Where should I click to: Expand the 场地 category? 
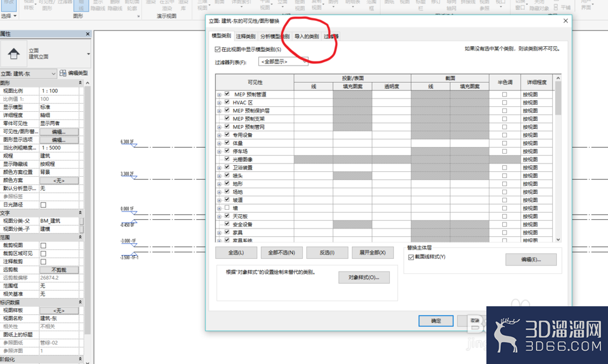pyautogui.click(x=219, y=192)
